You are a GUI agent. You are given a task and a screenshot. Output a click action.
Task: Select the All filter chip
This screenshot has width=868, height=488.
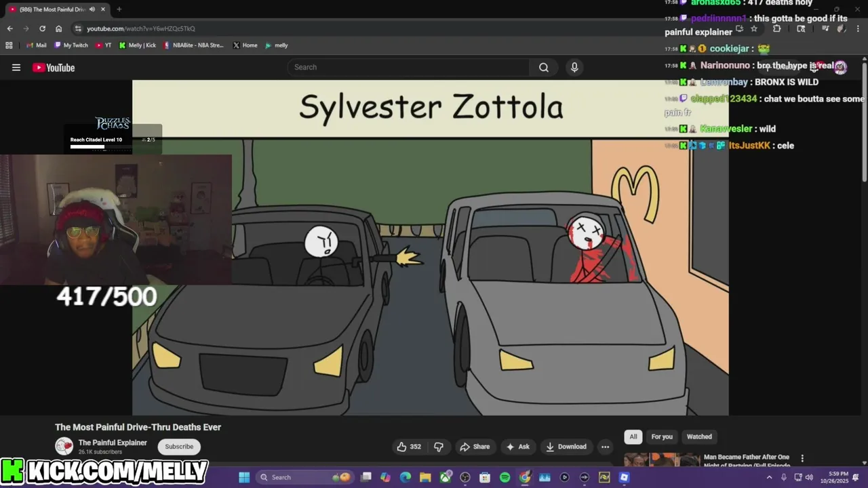(633, 436)
